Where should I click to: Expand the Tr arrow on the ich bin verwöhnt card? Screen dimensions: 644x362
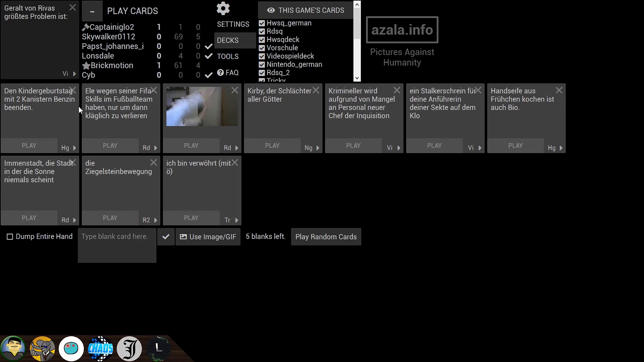click(236, 220)
